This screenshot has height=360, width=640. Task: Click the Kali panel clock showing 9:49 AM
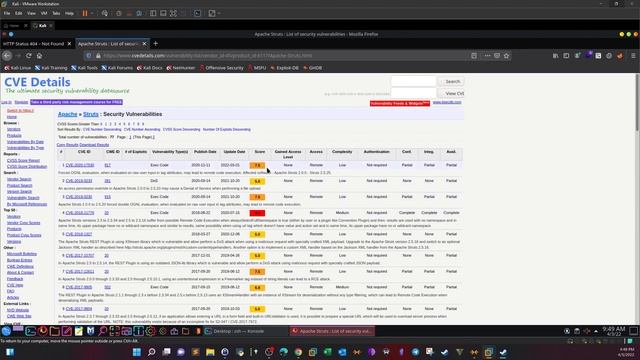click(x=614, y=331)
